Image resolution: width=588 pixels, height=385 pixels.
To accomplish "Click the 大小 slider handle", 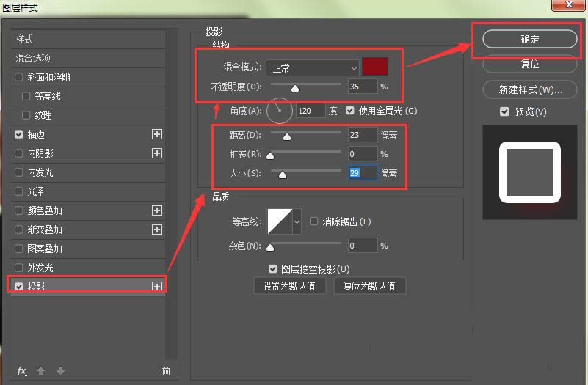I will pyautogui.click(x=283, y=175).
